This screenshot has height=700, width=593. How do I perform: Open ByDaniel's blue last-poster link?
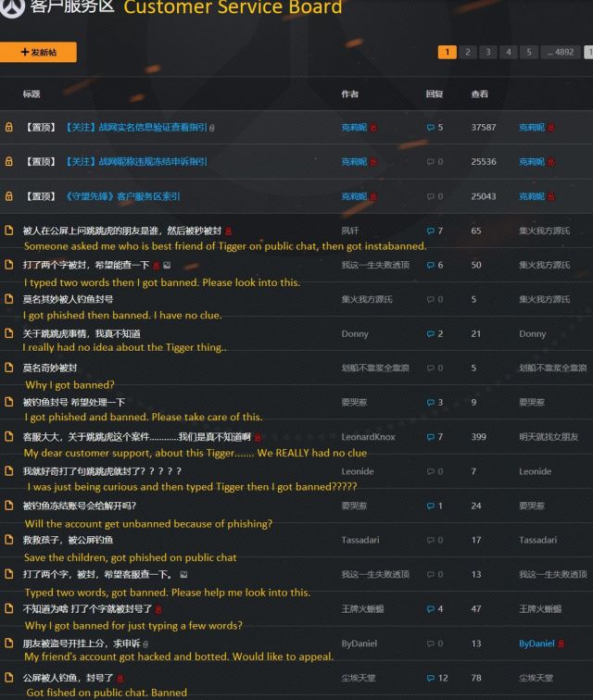tap(536, 644)
